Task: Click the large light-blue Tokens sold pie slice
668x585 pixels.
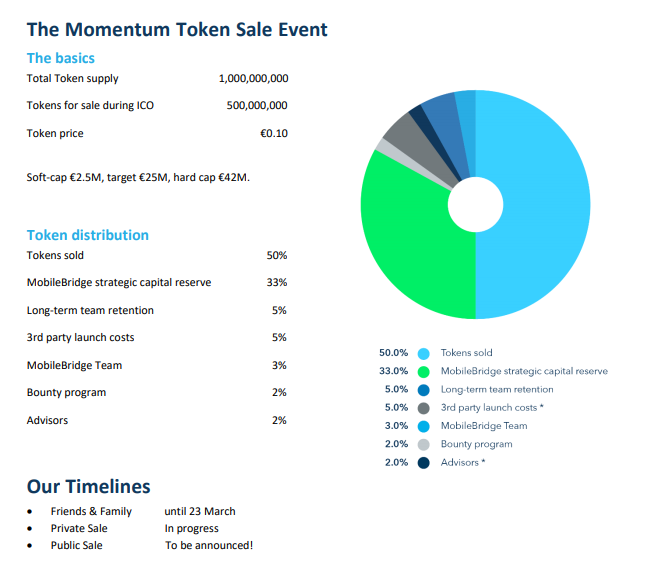Action: click(541, 205)
